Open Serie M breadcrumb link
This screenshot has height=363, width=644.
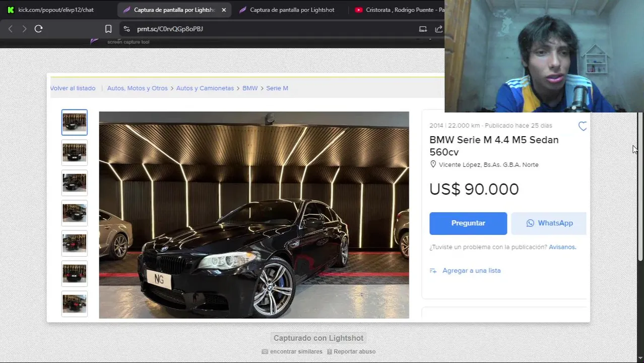click(x=277, y=88)
